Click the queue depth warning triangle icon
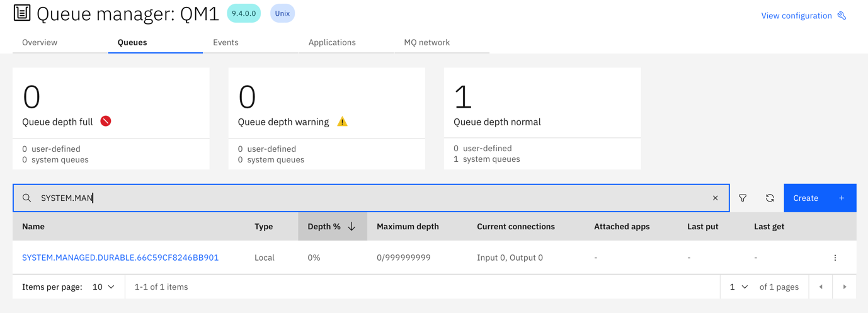 click(x=342, y=122)
